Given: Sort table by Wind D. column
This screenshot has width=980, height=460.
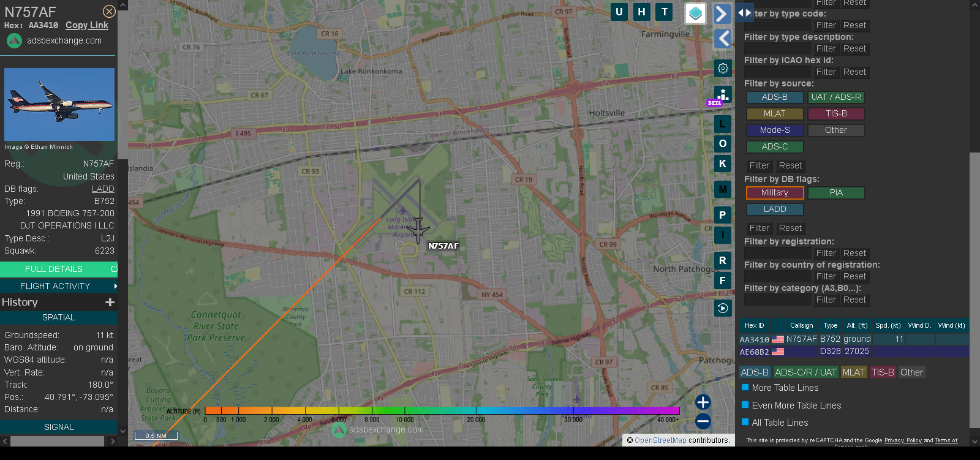Looking at the screenshot, I should pos(919,325).
